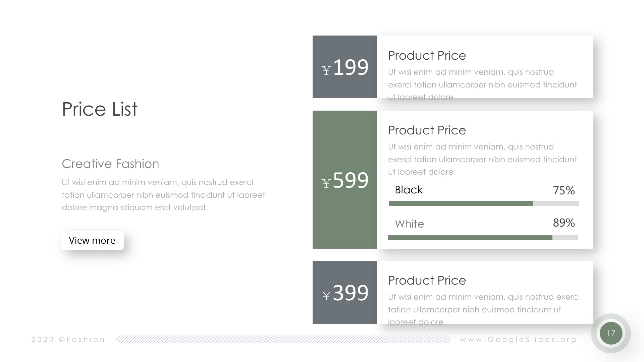Screen dimensions: 644x362
Task: Select the ¥399 price block
Action: (x=344, y=292)
